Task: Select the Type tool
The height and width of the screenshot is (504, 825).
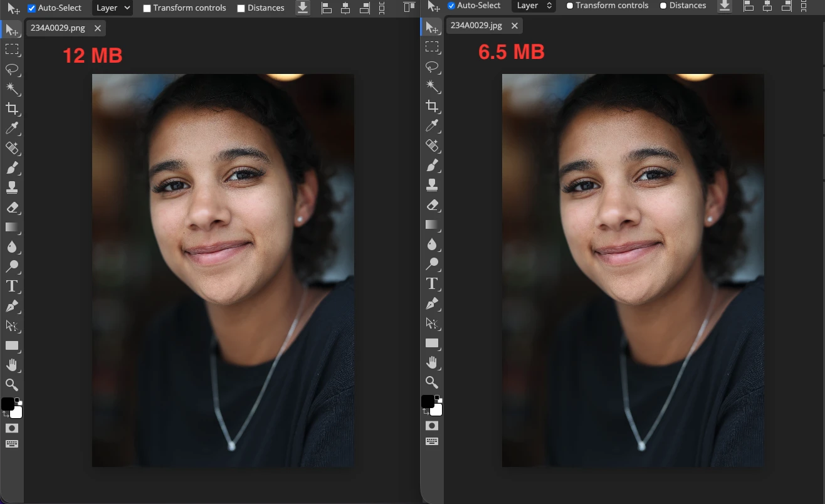Action: pos(13,286)
